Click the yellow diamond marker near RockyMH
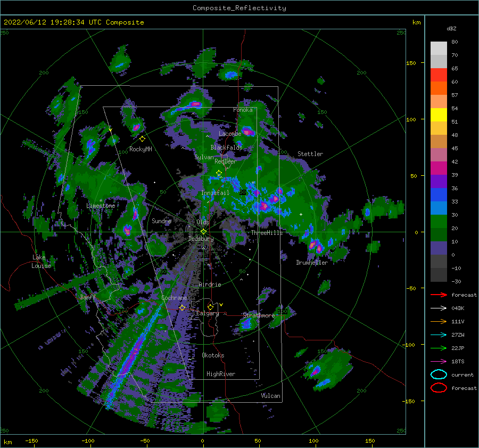 142,139
